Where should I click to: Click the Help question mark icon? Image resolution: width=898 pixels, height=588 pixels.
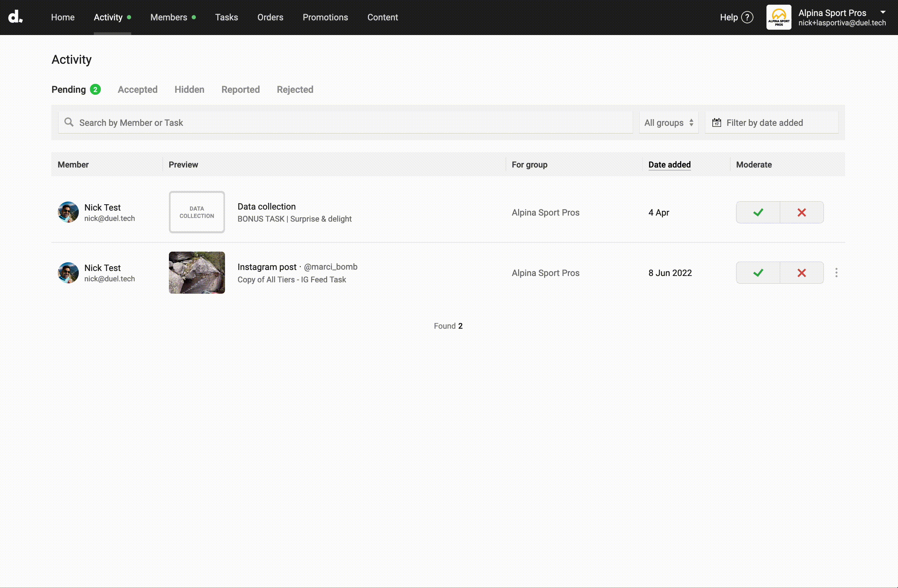747,17
